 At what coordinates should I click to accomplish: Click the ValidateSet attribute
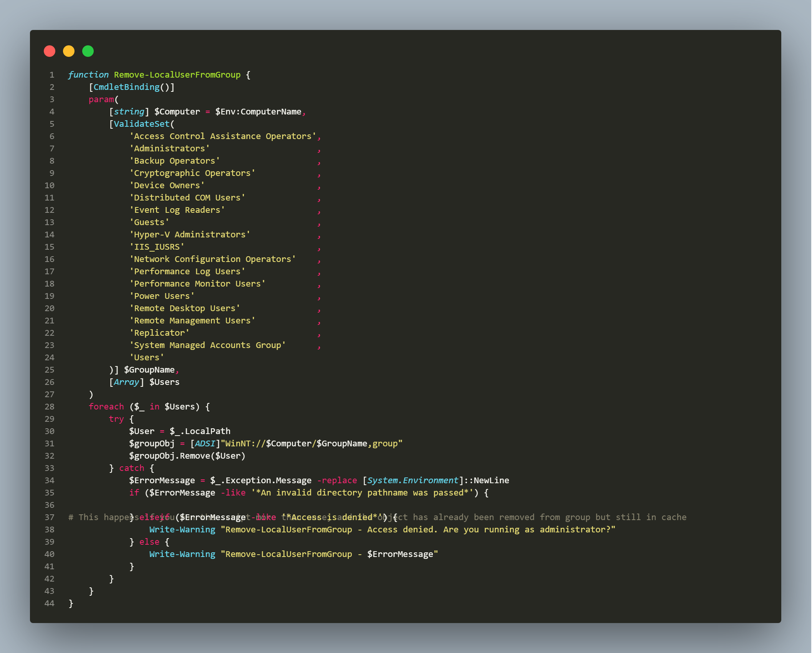click(141, 124)
